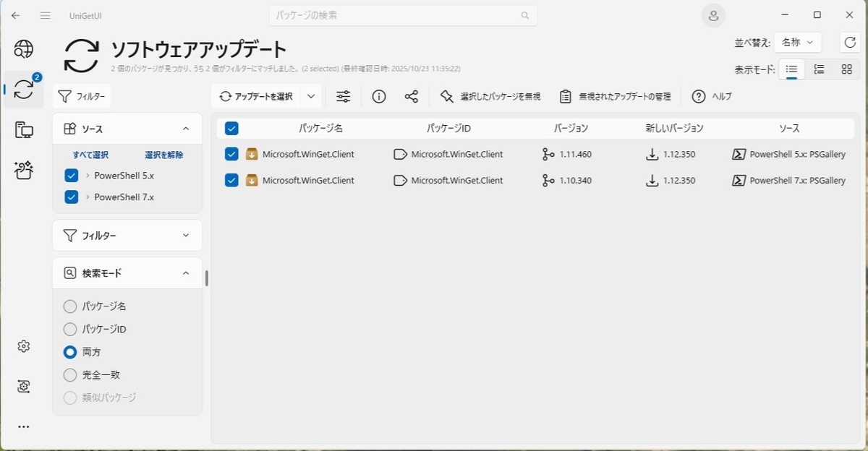
Task: Toggle the フィルター pane button
Action: pyautogui.click(x=82, y=96)
